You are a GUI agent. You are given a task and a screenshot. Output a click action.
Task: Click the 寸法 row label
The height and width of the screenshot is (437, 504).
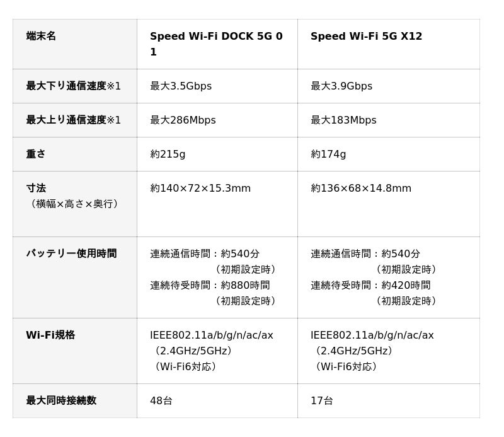[x=36, y=188]
